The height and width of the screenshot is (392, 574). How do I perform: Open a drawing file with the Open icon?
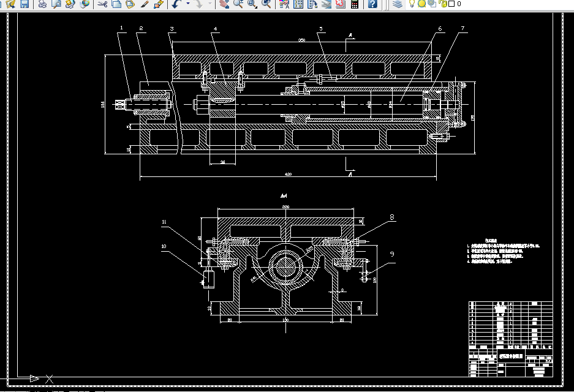(x=10, y=4)
